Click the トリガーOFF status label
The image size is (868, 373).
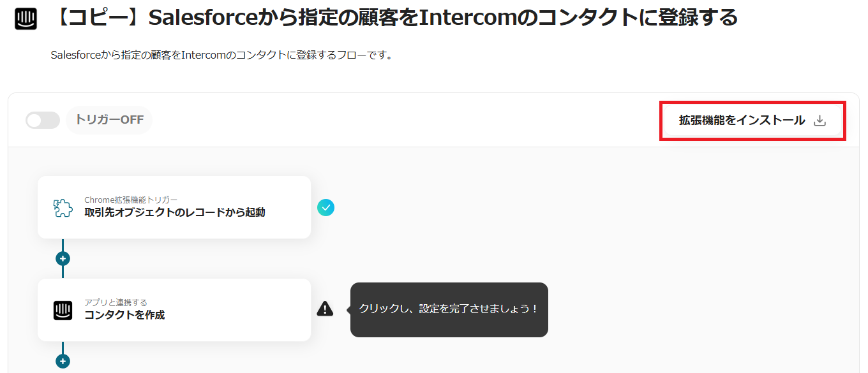click(x=109, y=120)
